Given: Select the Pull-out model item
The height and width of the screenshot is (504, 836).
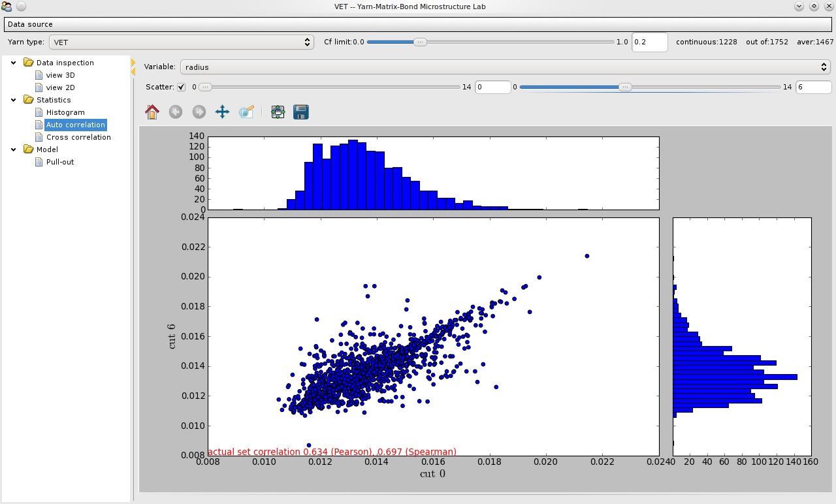Looking at the screenshot, I should pyautogui.click(x=60, y=162).
